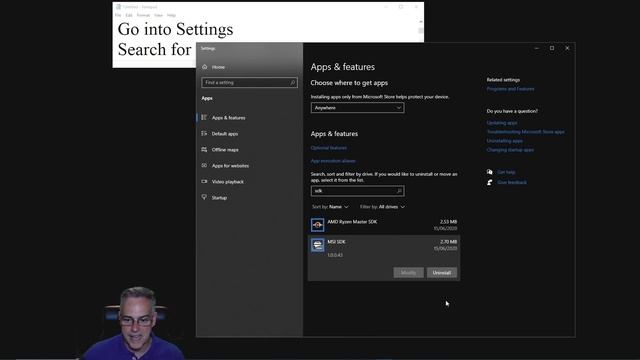Click the Notepad vertical scrollbar thumb
The image size is (640, 360).
pos(420,31)
